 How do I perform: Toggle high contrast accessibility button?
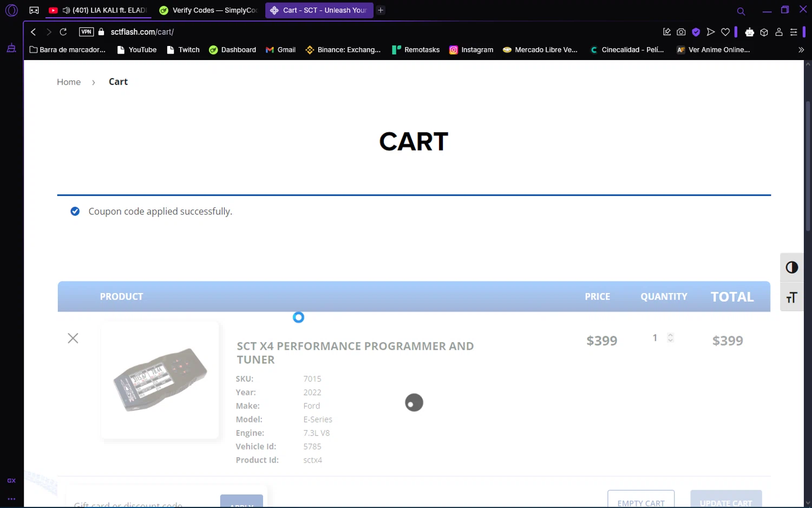[x=792, y=268]
